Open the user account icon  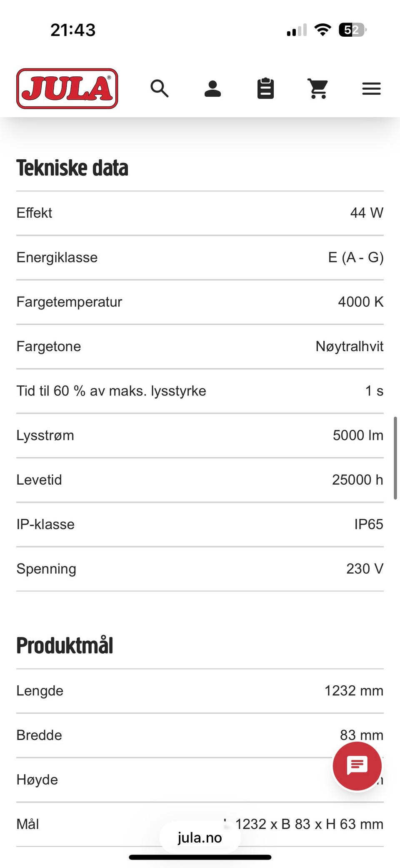[212, 88]
